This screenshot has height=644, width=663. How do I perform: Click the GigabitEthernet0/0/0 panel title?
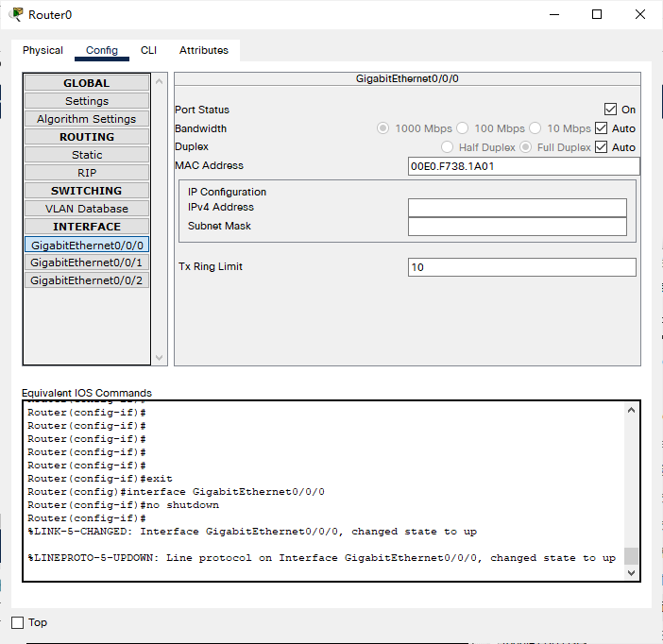tap(407, 78)
